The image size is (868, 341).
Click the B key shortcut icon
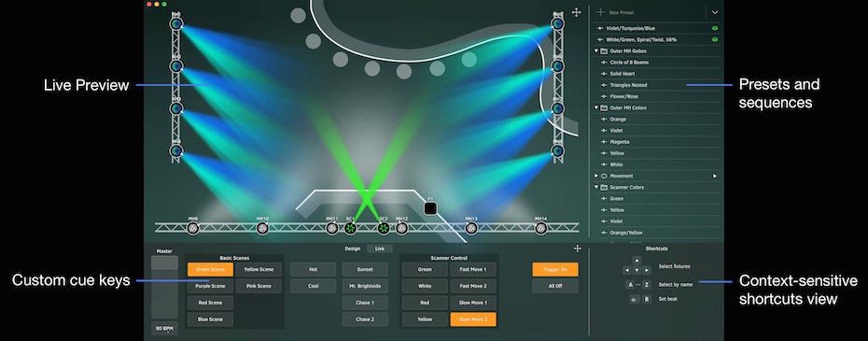[647, 299]
